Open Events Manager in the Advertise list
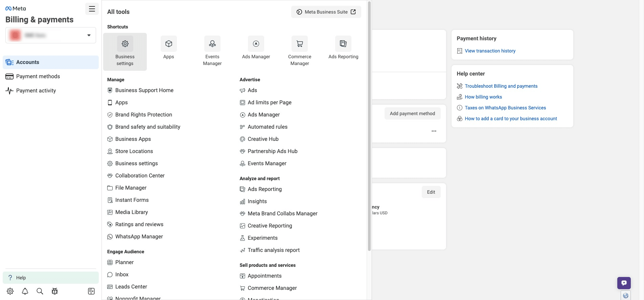Screen dimensions: 644x300 [263, 164]
